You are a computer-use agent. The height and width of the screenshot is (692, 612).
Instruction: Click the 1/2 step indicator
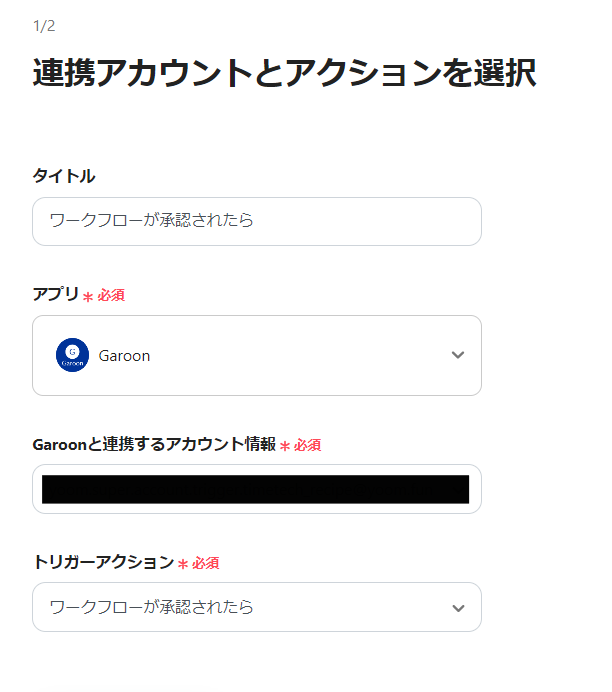43,25
